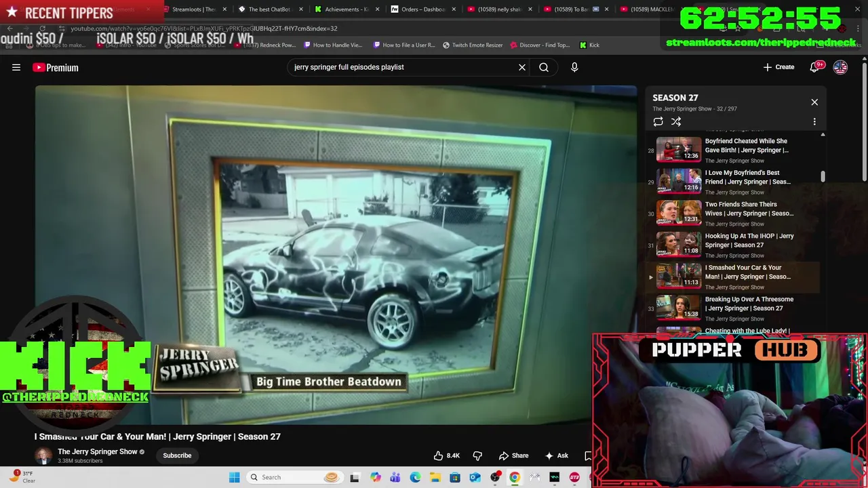Open The Jerry Springer Show channel name link
868x488 pixels.
[98, 451]
